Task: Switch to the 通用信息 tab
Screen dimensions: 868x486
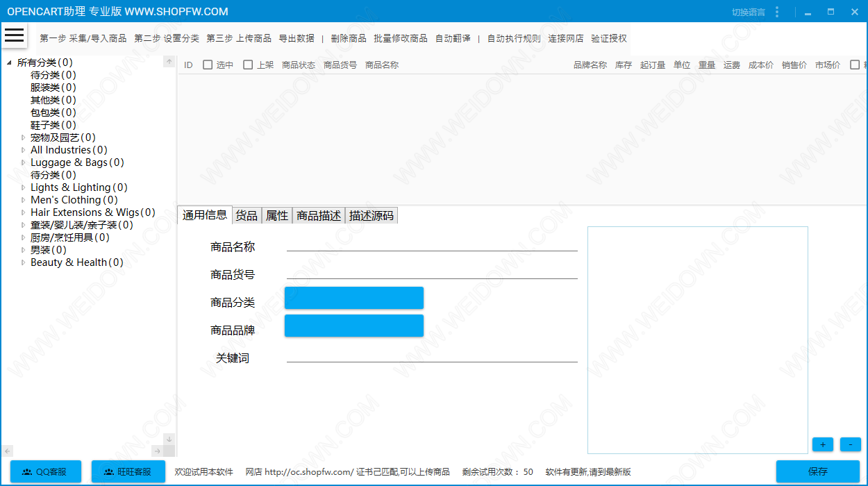Action: point(205,215)
